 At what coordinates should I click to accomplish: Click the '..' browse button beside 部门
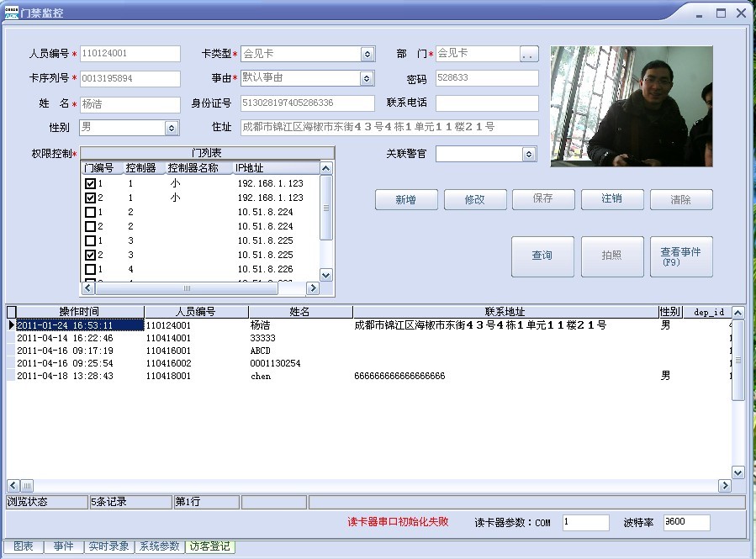(529, 55)
